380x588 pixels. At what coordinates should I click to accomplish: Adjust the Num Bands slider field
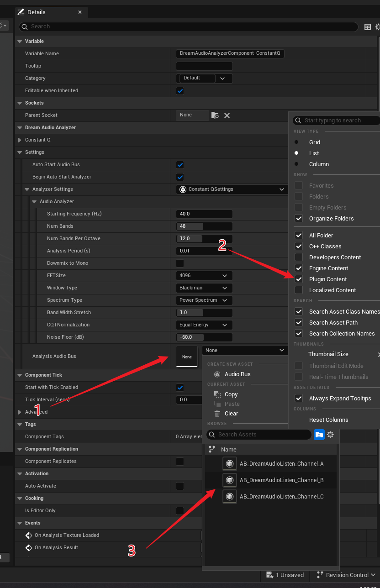[204, 226]
